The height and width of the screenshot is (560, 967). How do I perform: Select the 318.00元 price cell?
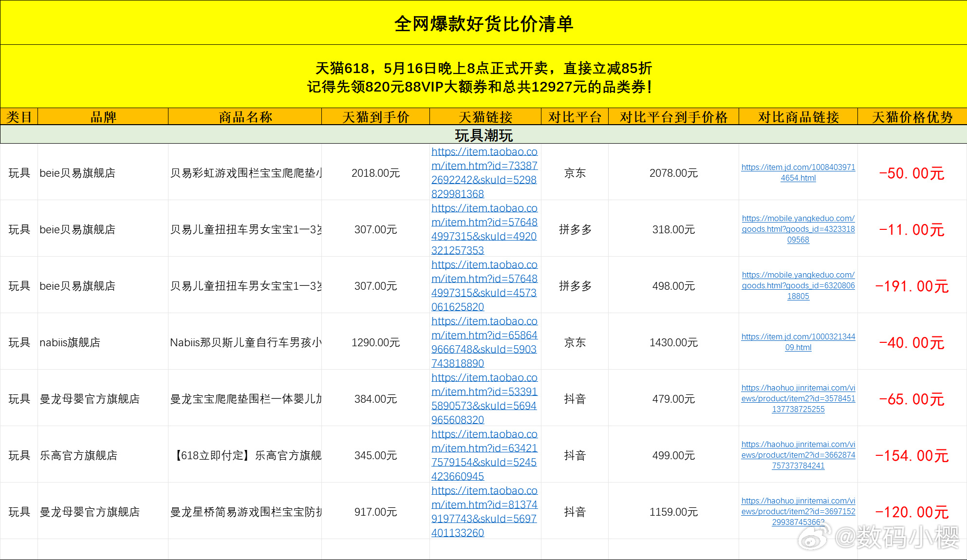click(674, 229)
